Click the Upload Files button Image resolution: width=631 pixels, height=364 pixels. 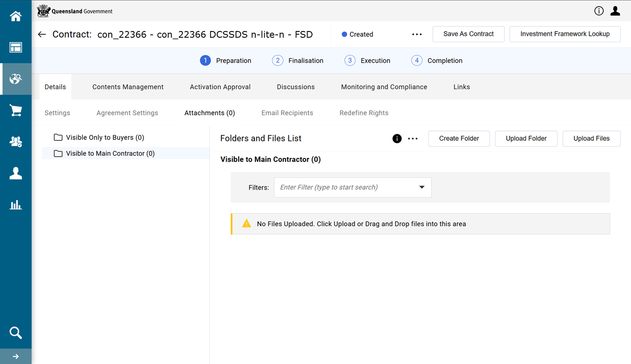click(591, 138)
